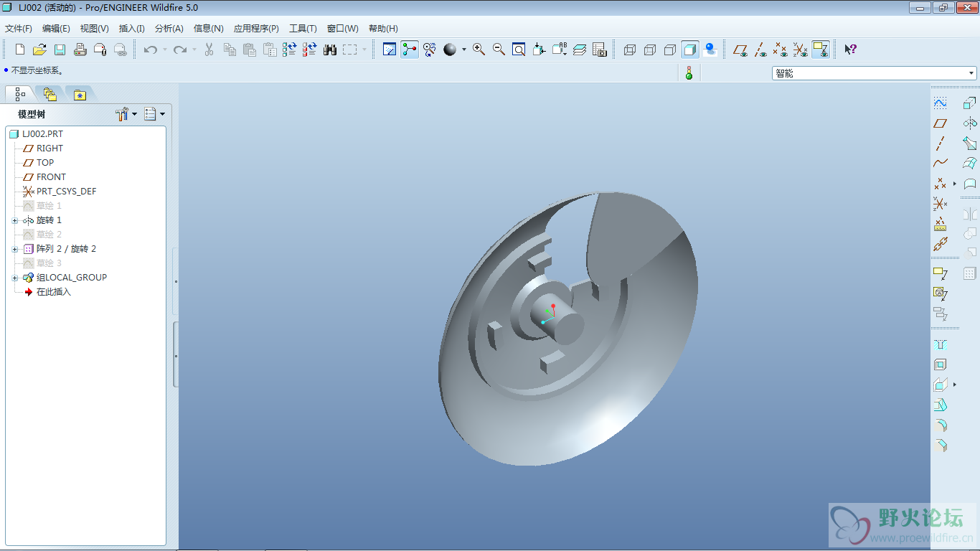Open the 插入(I) menu
Screen dimensions: 980x551
132,29
